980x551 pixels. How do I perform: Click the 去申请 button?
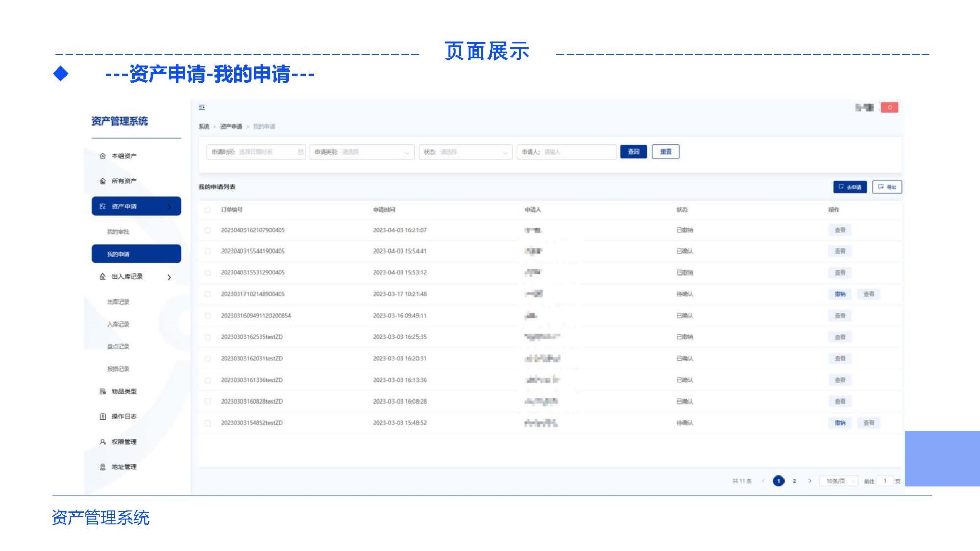(849, 187)
